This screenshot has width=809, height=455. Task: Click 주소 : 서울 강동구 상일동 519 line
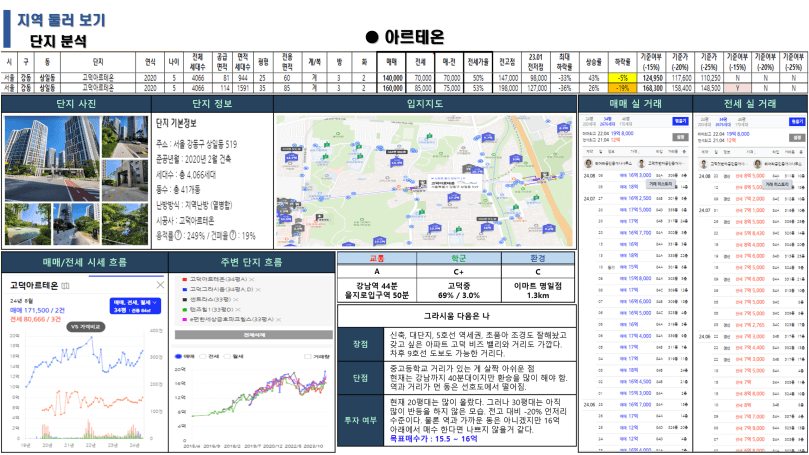click(197, 144)
